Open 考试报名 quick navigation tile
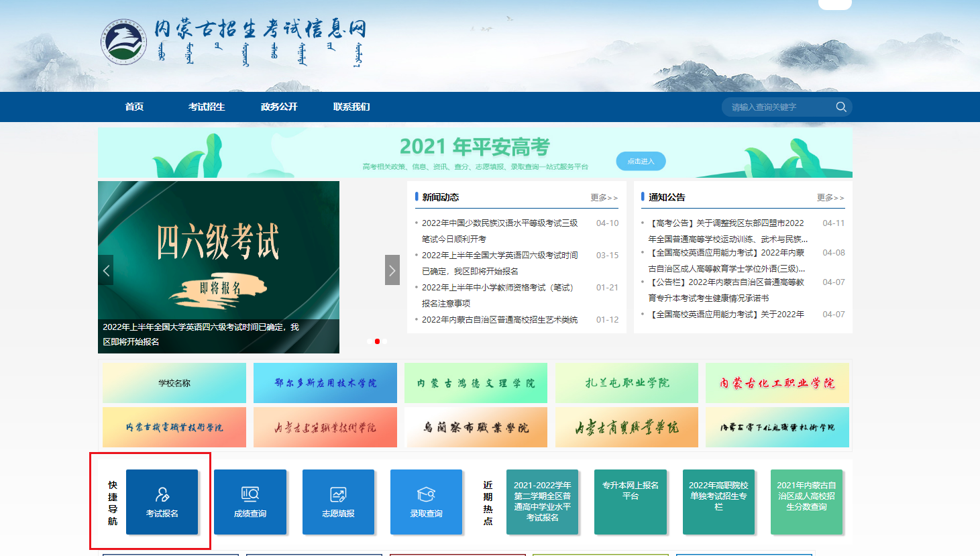The height and width of the screenshot is (556, 980). 162,502
